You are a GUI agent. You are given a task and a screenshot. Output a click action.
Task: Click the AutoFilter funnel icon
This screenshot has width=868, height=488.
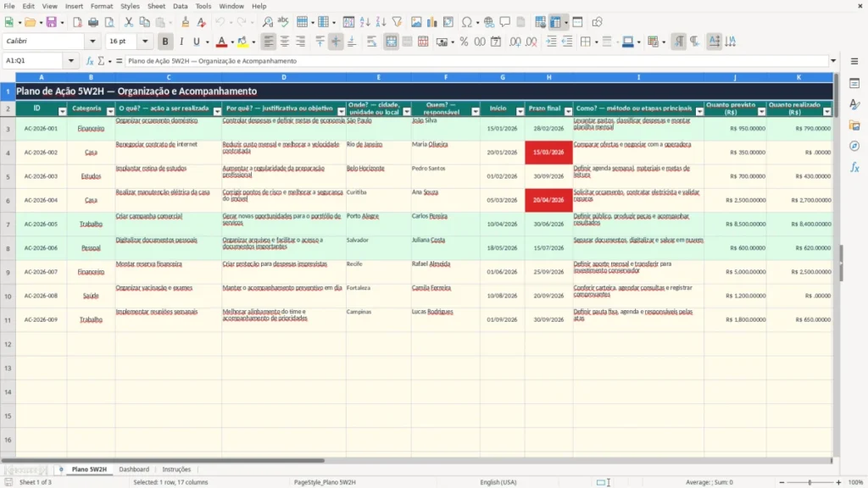click(x=397, y=22)
